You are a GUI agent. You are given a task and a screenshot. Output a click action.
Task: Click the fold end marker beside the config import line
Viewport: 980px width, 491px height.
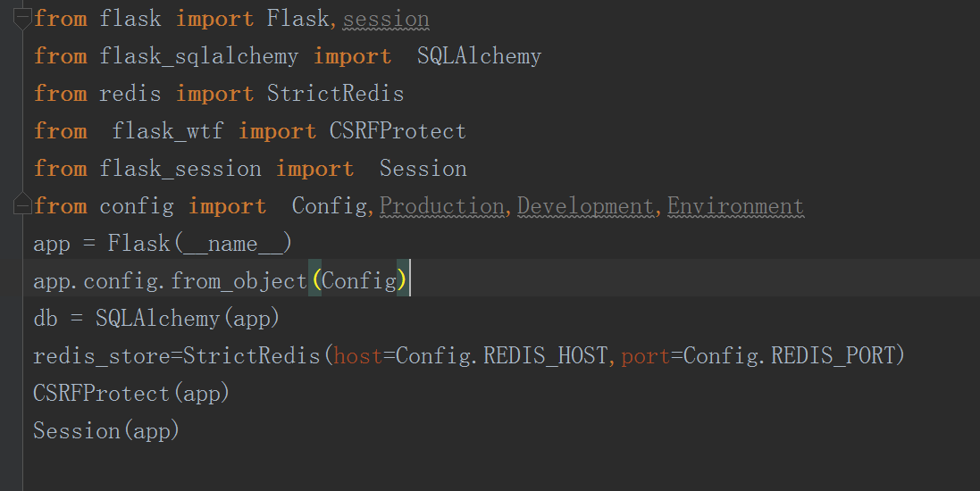[x=22, y=206]
